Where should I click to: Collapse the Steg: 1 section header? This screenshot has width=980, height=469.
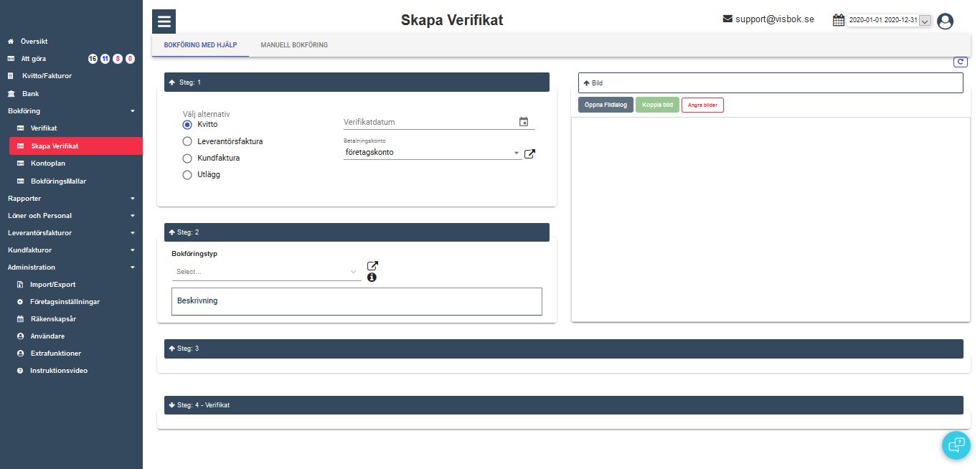(357, 82)
